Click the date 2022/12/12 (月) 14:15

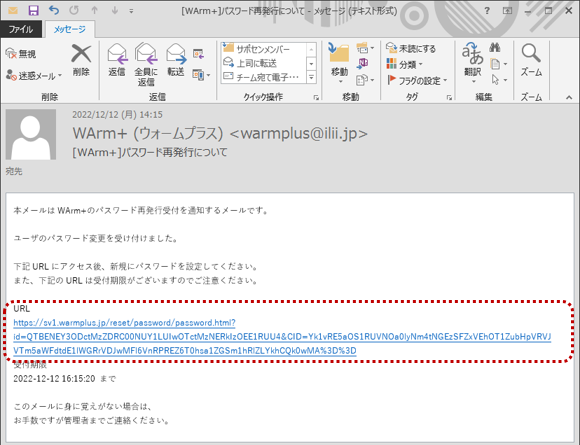tap(117, 115)
